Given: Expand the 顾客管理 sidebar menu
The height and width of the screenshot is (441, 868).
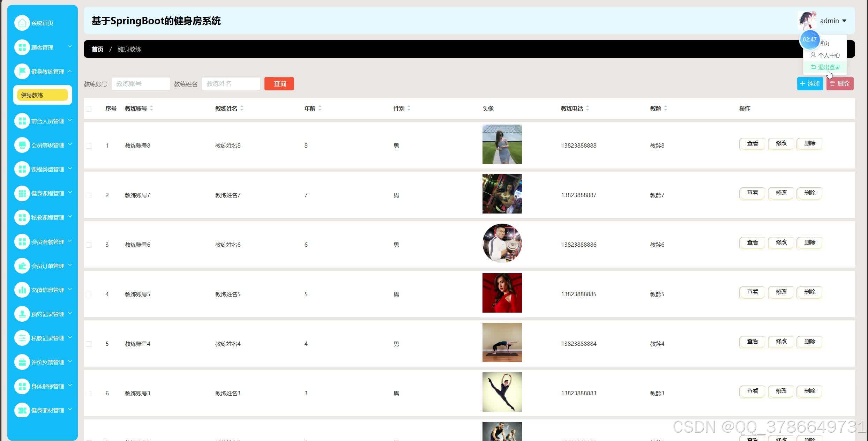Looking at the screenshot, I should point(70,47).
